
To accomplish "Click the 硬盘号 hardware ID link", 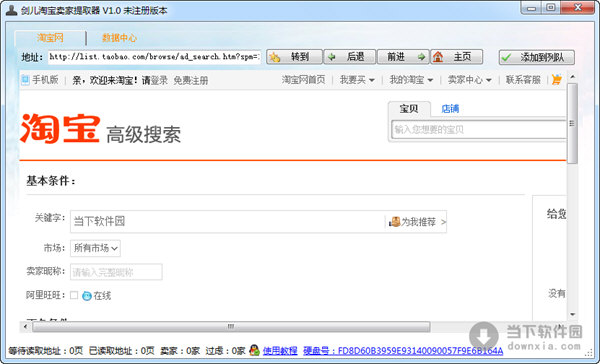I will coord(403,350).
